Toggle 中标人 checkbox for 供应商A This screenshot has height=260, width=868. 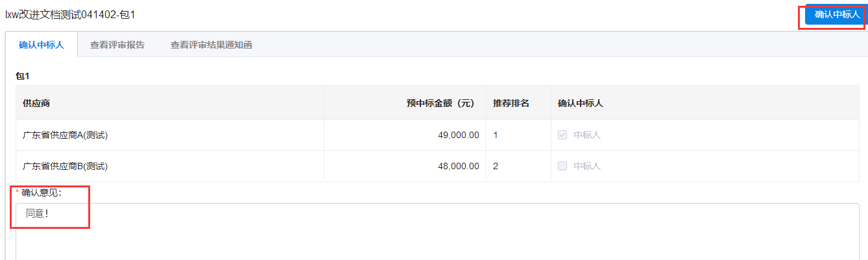coord(562,135)
